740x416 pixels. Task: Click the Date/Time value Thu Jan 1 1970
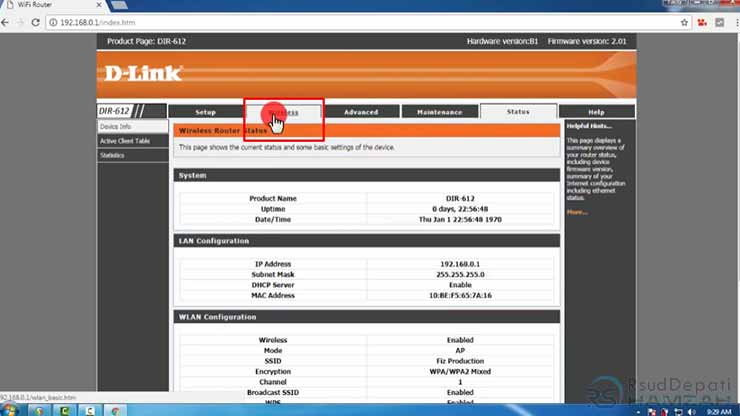(x=460, y=220)
